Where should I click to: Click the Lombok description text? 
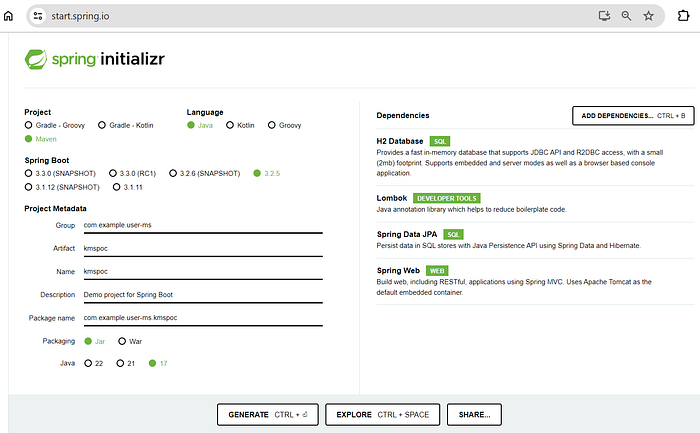(x=471, y=209)
